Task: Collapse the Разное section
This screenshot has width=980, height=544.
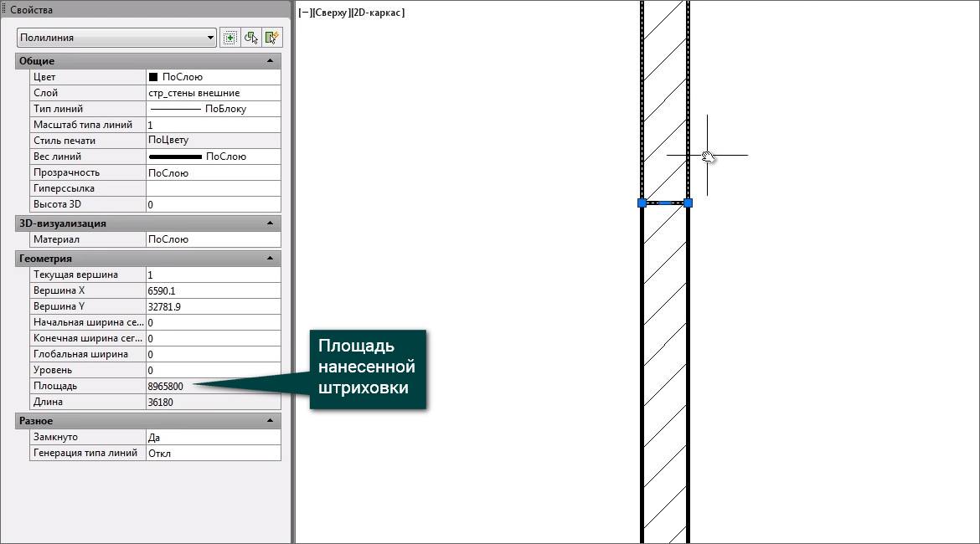Action: coord(270,421)
